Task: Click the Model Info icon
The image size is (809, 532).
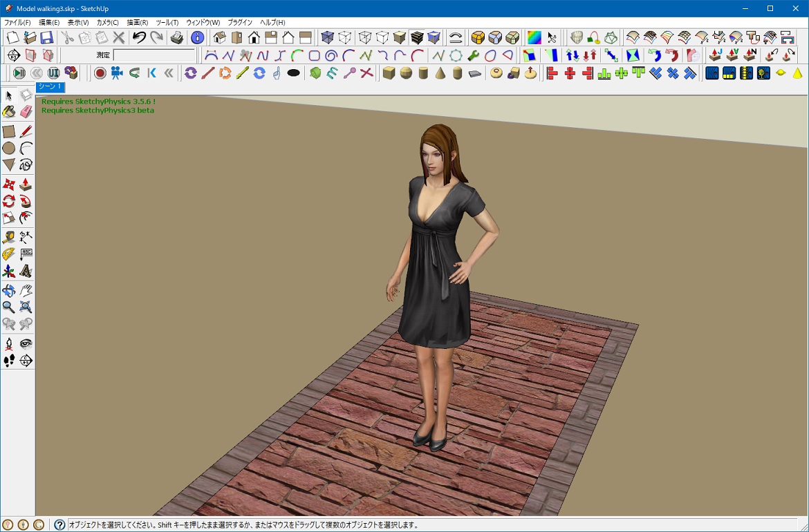Action: click(x=197, y=37)
